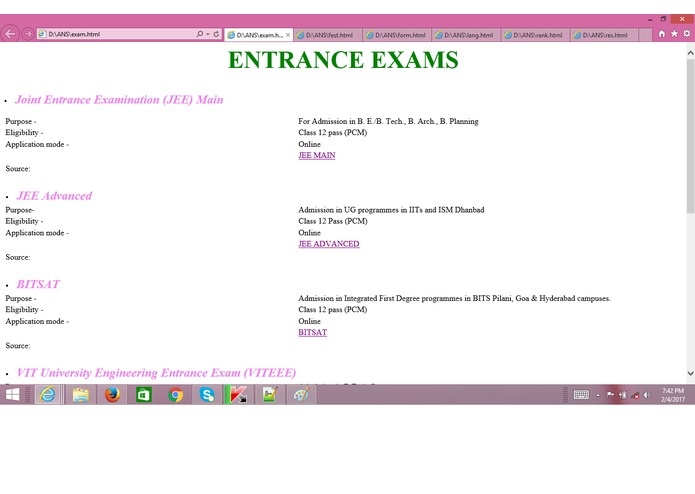The width and height of the screenshot is (695, 494).
Task: Open the Tools gear icon
Action: (687, 34)
